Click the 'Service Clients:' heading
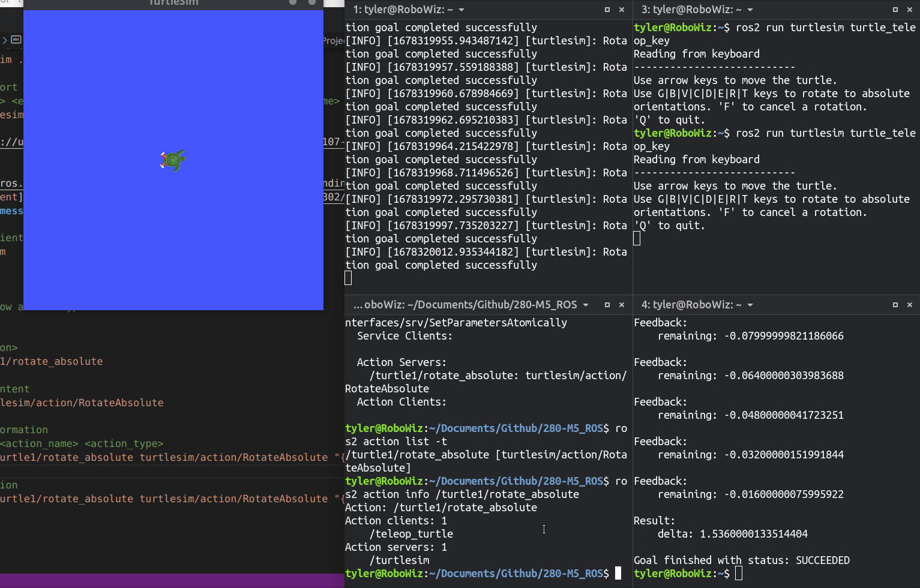 [405, 336]
